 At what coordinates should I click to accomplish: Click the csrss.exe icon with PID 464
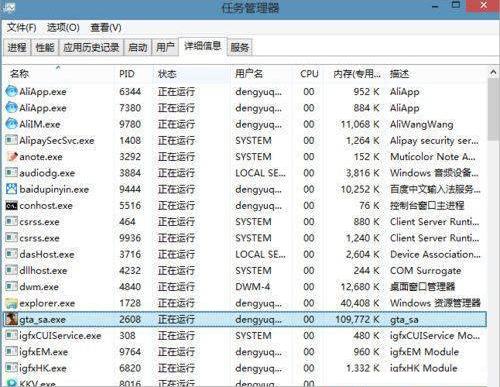click(11, 221)
